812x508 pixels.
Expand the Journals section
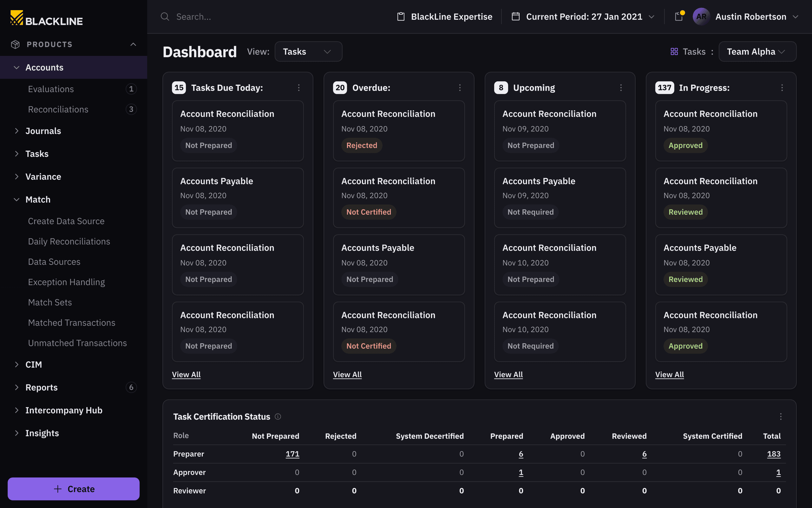pyautogui.click(x=16, y=131)
